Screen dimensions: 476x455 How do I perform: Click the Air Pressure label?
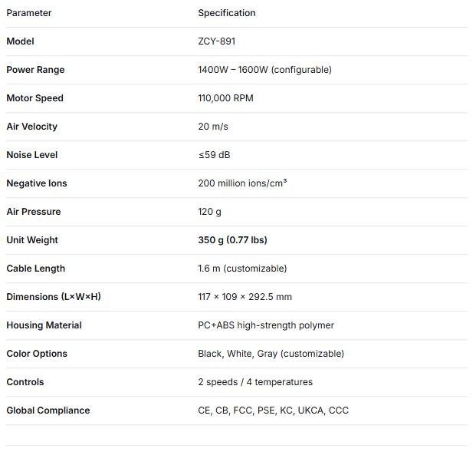33,212
